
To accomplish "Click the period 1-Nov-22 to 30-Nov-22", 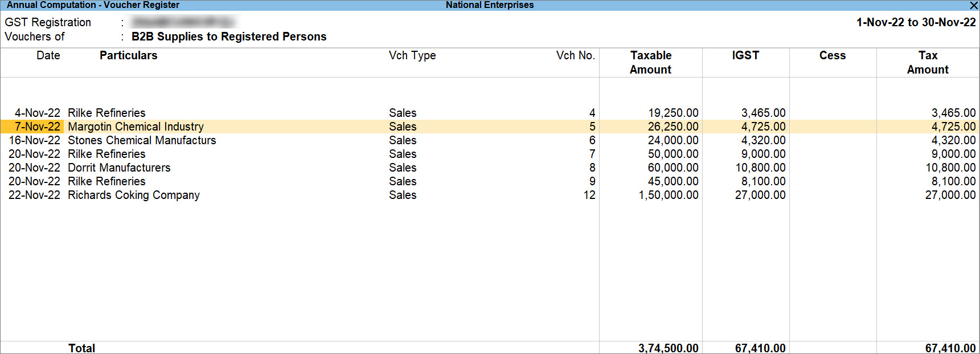I will pyautogui.click(x=916, y=22).
